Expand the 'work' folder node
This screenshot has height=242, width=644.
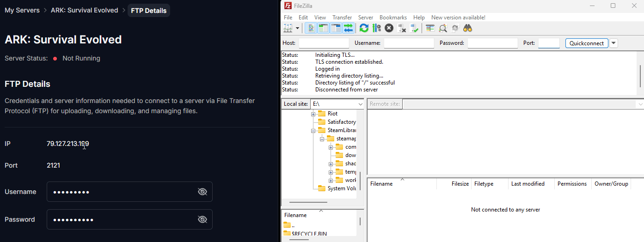331,180
